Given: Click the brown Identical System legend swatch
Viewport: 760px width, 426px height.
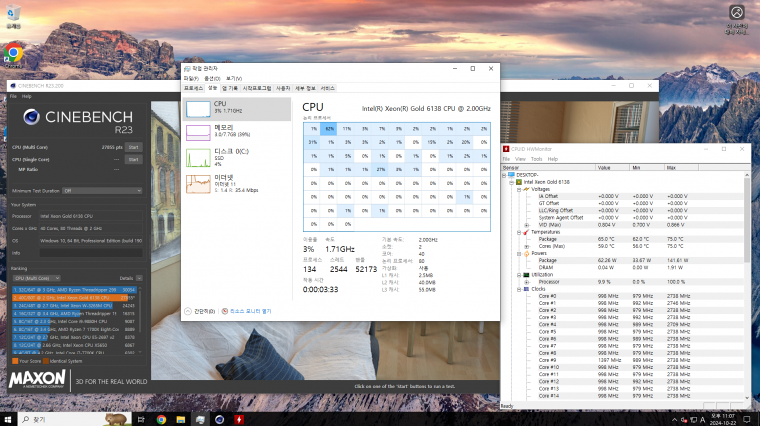Looking at the screenshot, I should (46, 361).
